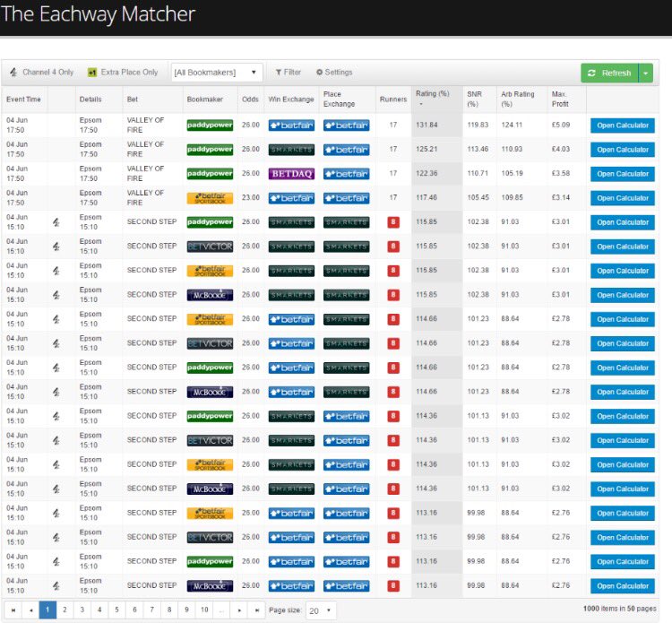
Task: Click Betfair win exchange logo in 117.46 row
Action: point(291,198)
